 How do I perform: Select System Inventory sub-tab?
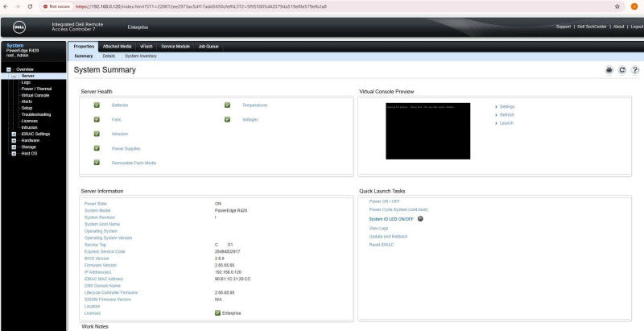[141, 56]
